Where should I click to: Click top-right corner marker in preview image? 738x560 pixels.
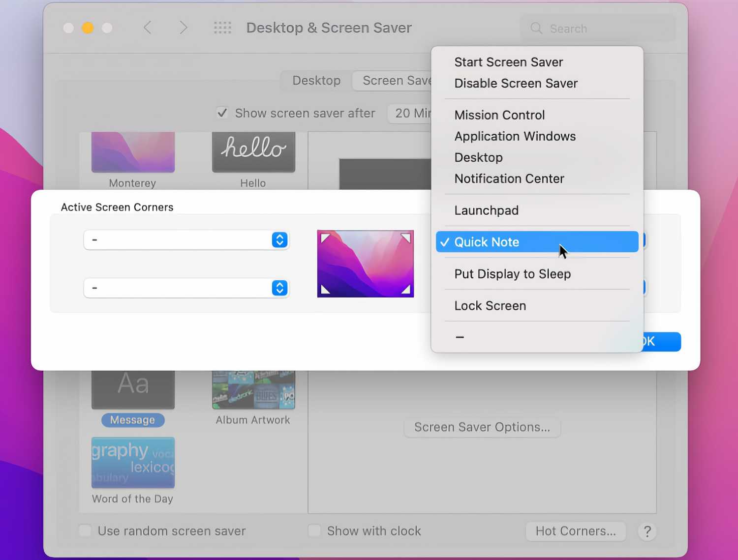pyautogui.click(x=406, y=238)
